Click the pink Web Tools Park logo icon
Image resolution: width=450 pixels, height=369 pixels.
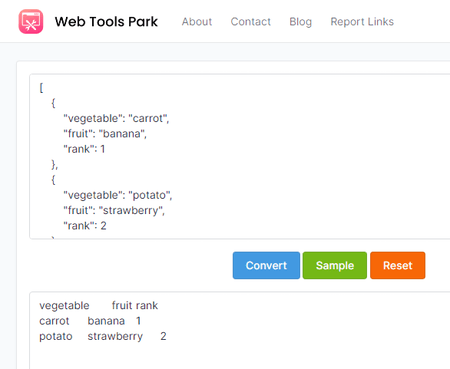31,22
